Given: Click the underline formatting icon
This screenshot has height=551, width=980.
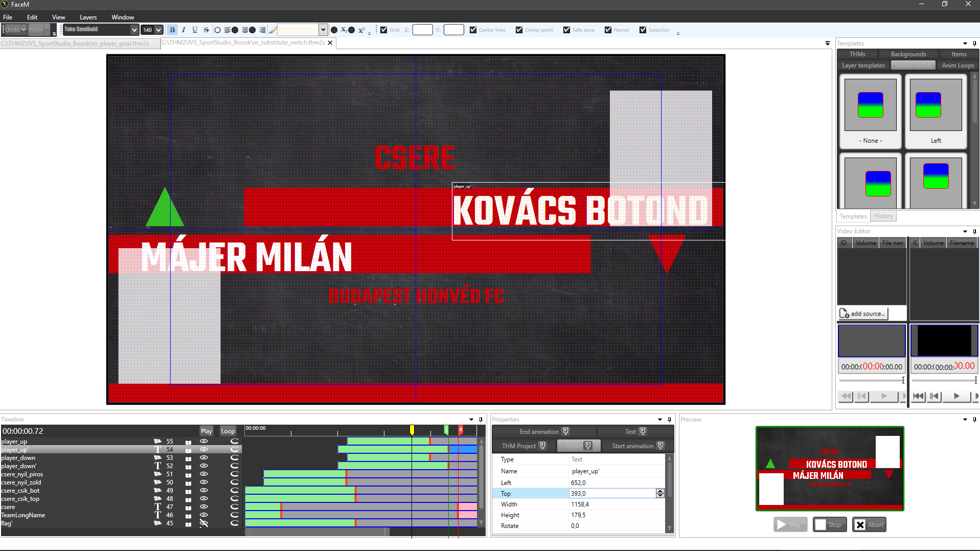Looking at the screenshot, I should point(195,30).
